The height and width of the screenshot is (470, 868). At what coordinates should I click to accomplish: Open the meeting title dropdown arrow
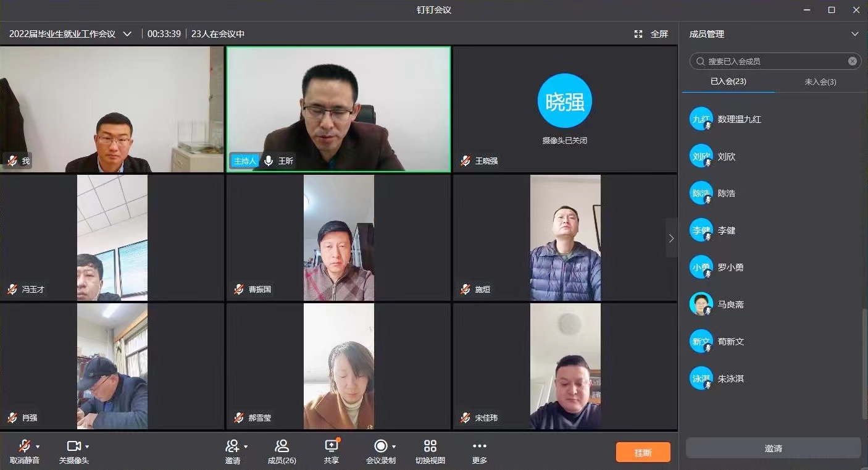(x=127, y=34)
